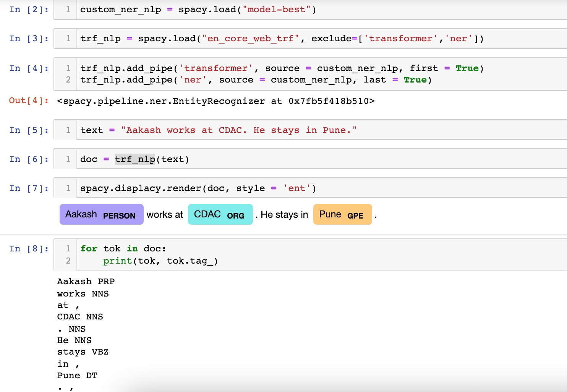The image size is (567, 392).
Task: Click the 'for tok in doc:' line
Action: (123, 249)
